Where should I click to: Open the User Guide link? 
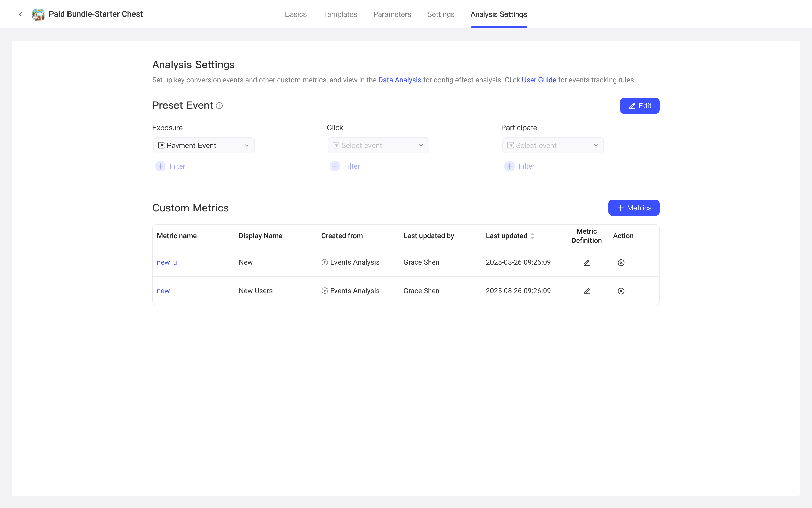pyautogui.click(x=539, y=80)
